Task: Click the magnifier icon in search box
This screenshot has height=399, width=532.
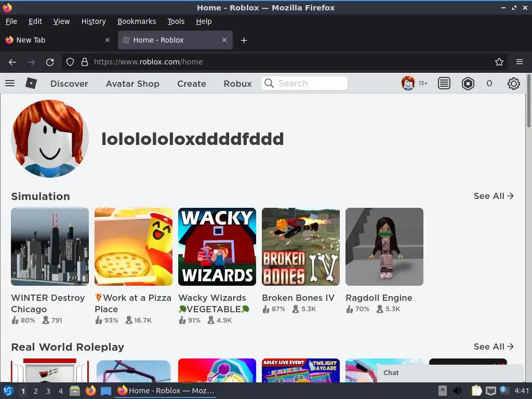Action: tap(269, 83)
